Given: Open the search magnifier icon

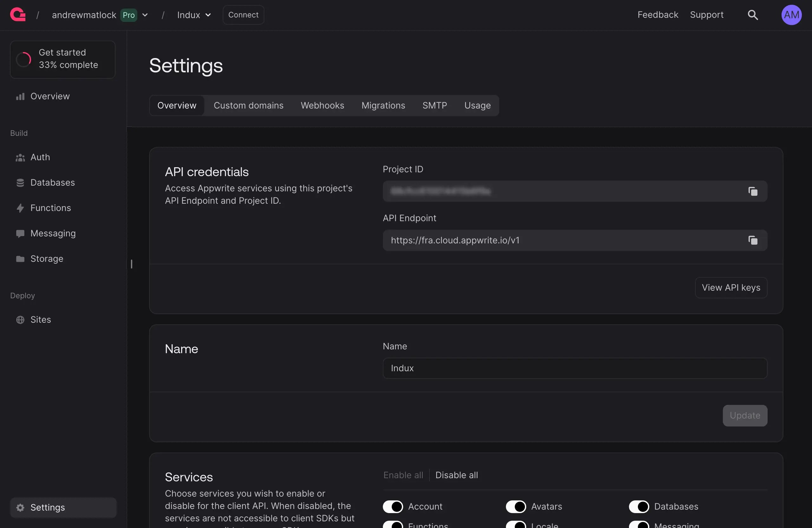Looking at the screenshot, I should click(x=753, y=15).
